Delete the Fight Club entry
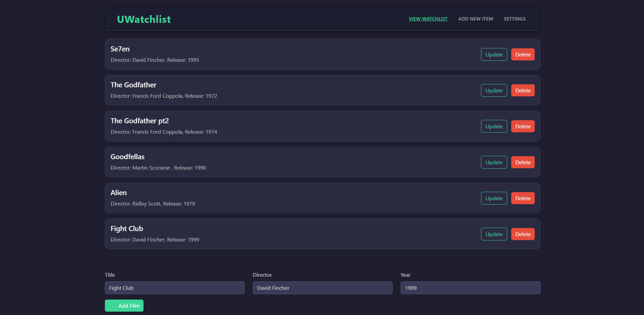This screenshot has height=315, width=644. [523, 234]
